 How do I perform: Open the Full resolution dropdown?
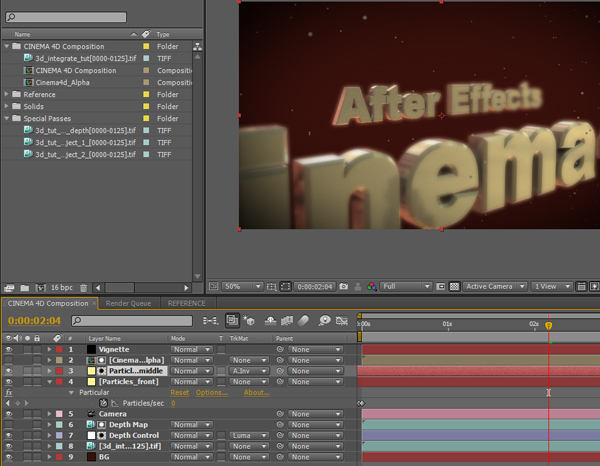click(406, 286)
